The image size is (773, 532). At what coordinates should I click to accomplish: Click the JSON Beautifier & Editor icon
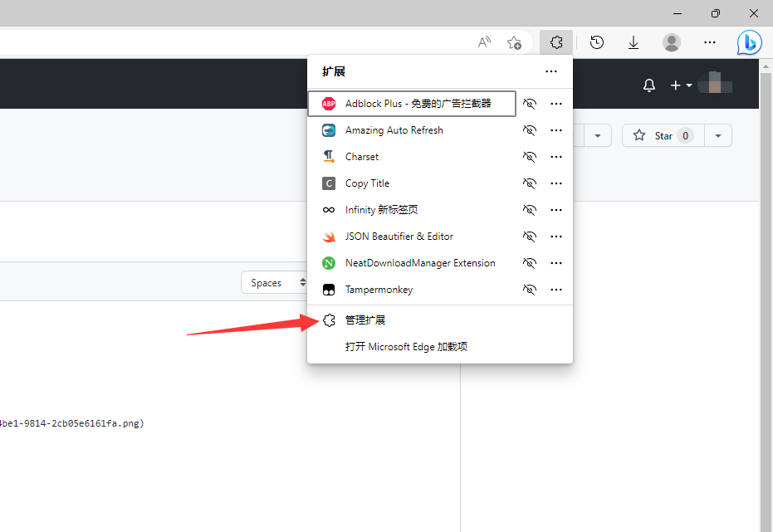pyautogui.click(x=329, y=237)
